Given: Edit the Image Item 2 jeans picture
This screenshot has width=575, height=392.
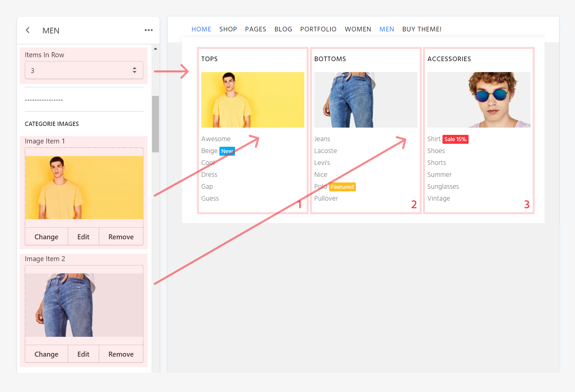Looking at the screenshot, I should pos(83,354).
